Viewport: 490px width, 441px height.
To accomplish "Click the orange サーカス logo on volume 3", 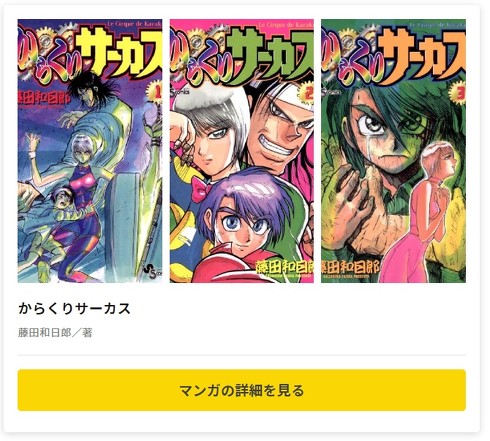I will [423, 52].
